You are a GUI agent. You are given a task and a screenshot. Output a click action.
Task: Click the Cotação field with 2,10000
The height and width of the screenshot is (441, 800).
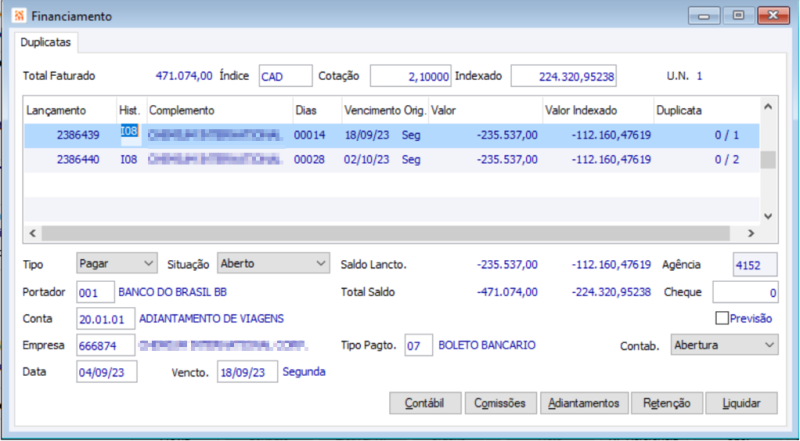point(410,76)
